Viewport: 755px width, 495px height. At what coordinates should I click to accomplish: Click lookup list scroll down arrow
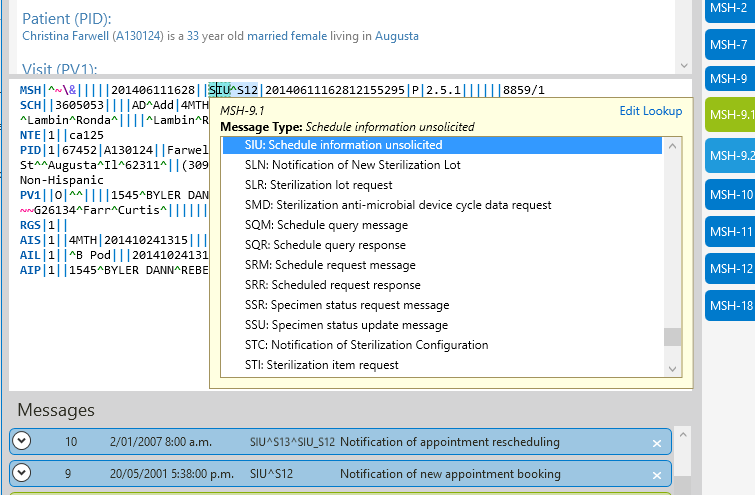(x=673, y=369)
